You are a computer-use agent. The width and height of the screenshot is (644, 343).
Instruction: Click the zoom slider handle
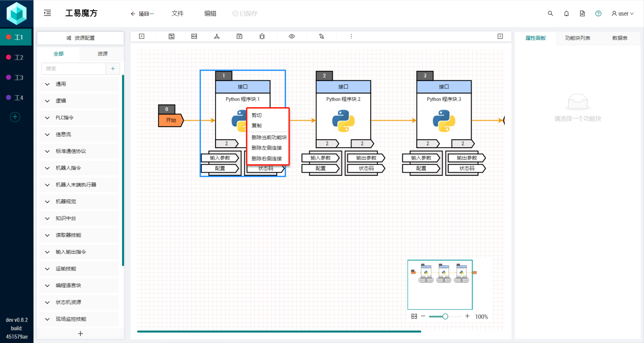(x=445, y=316)
